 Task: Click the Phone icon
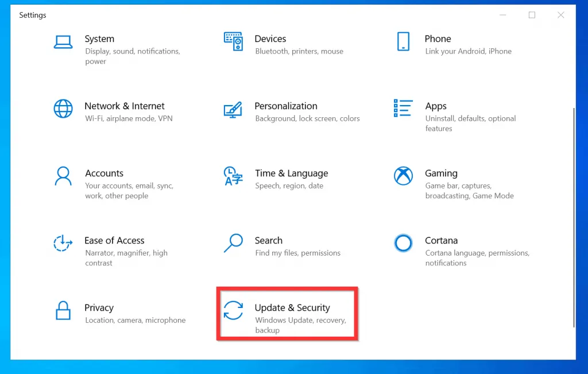pos(403,41)
